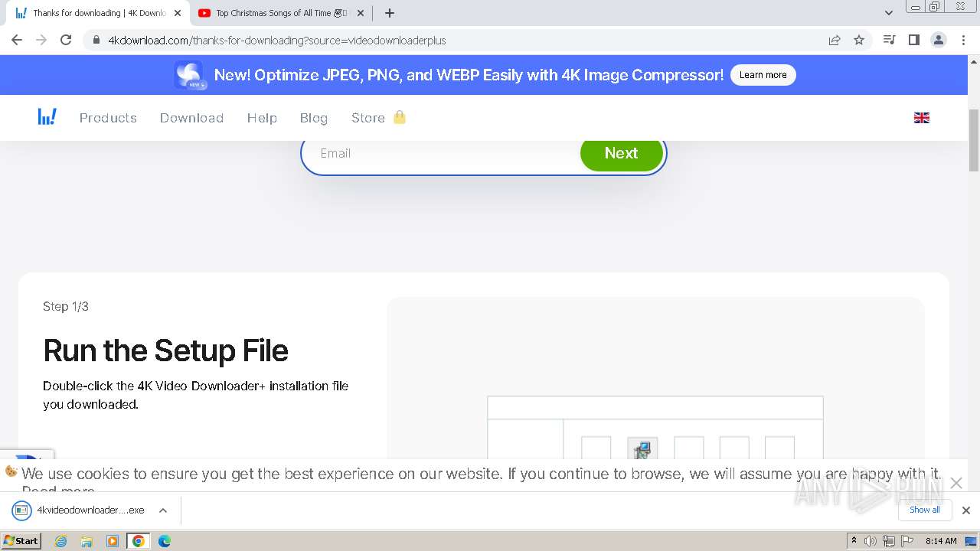Click the address bar URL
This screenshot has height=551, width=980.
[x=276, y=40]
